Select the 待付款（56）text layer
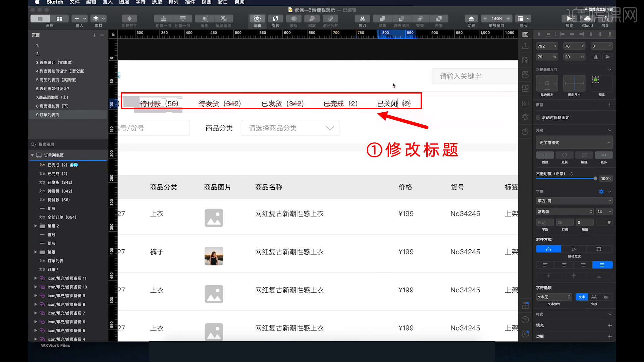Viewport: 644px width, 362px height. point(59,200)
